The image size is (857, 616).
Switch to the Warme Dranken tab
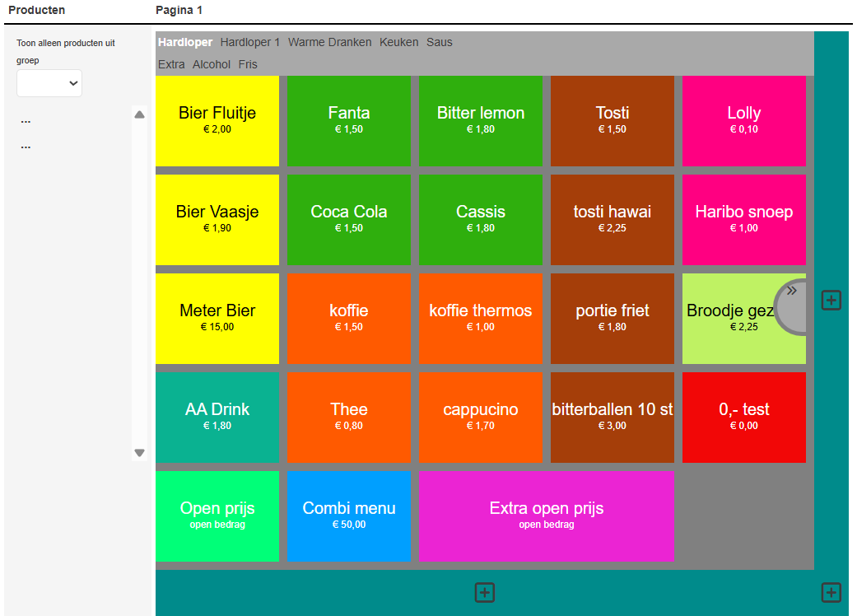click(x=329, y=42)
